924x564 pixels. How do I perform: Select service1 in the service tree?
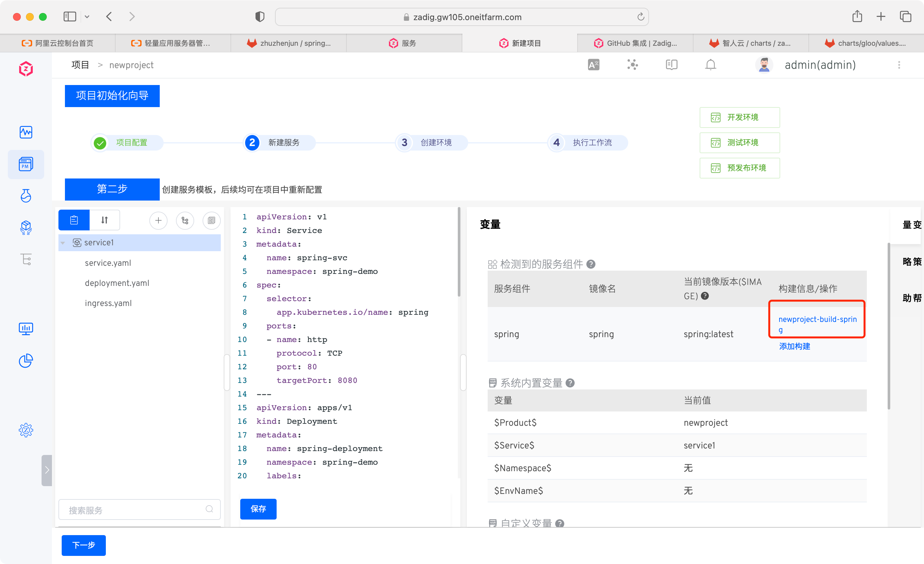pos(140,242)
